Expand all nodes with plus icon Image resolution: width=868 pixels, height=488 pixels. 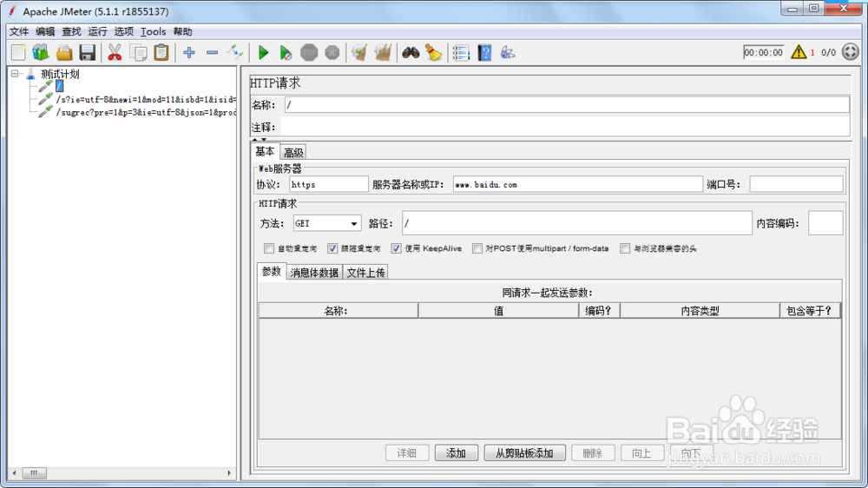(189, 53)
